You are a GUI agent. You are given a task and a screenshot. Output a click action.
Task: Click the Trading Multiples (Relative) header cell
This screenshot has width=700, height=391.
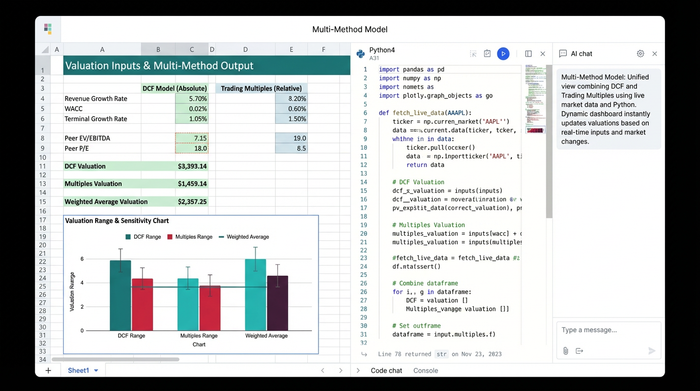click(261, 88)
